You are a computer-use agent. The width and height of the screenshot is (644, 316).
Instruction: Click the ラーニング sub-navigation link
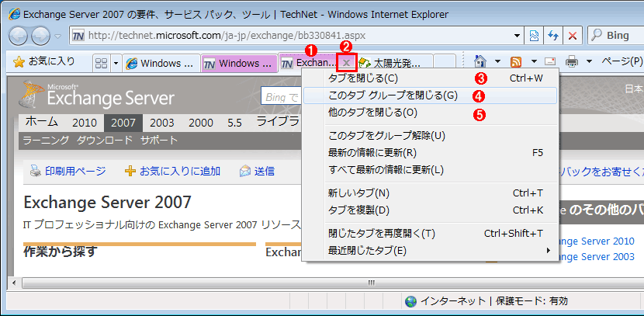tap(46, 141)
